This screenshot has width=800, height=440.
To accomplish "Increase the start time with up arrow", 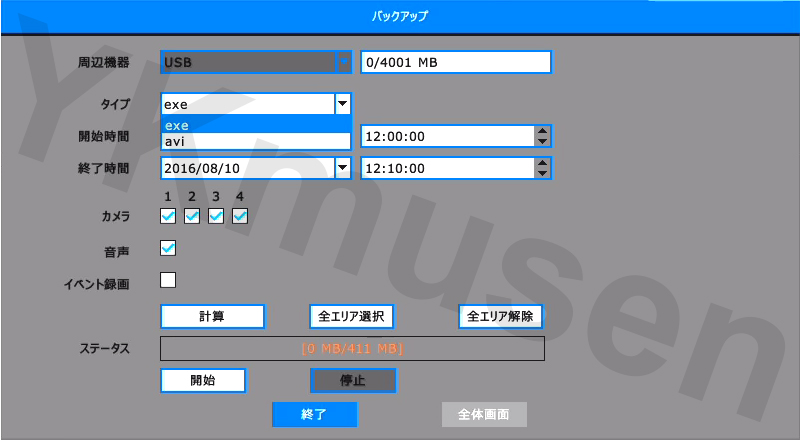I will tap(542, 131).
